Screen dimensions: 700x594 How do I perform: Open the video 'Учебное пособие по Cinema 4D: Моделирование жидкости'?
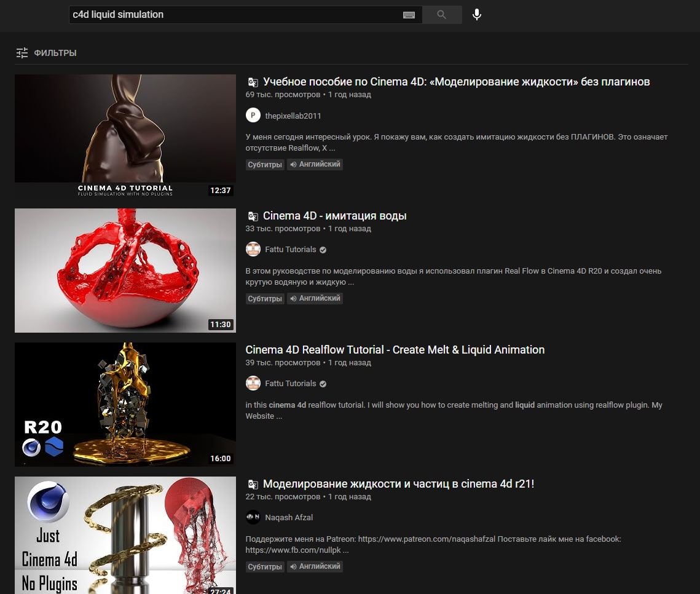456,82
